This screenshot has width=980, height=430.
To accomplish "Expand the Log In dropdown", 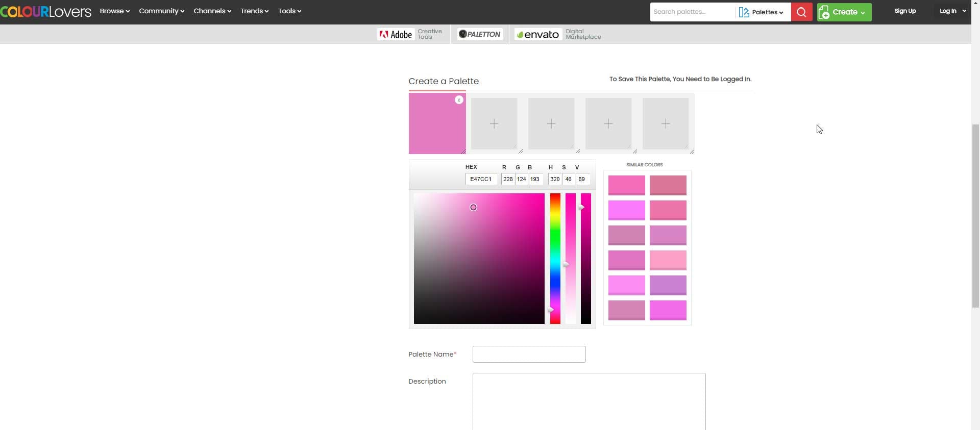I will coord(952,11).
